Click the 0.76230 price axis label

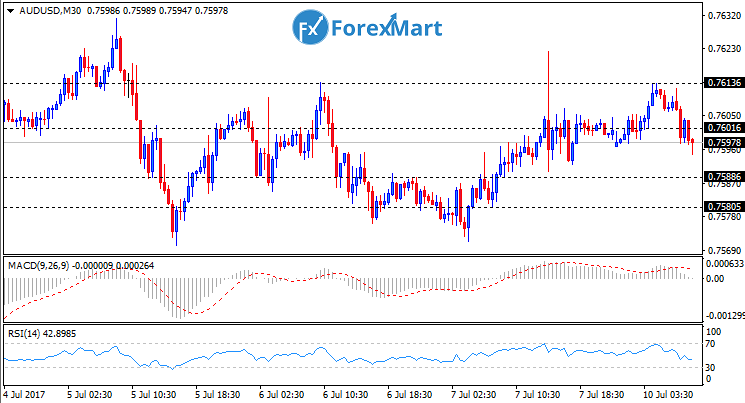tap(723, 49)
